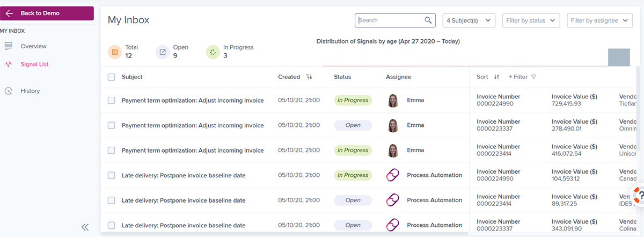Toggle the select-all Subject header checkbox
644x237 pixels.
click(x=111, y=77)
